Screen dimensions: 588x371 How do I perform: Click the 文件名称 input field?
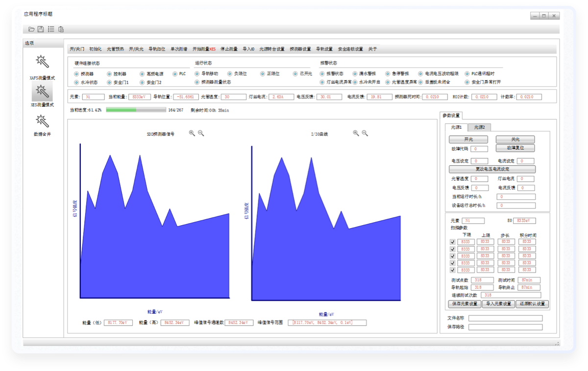[x=505, y=318]
